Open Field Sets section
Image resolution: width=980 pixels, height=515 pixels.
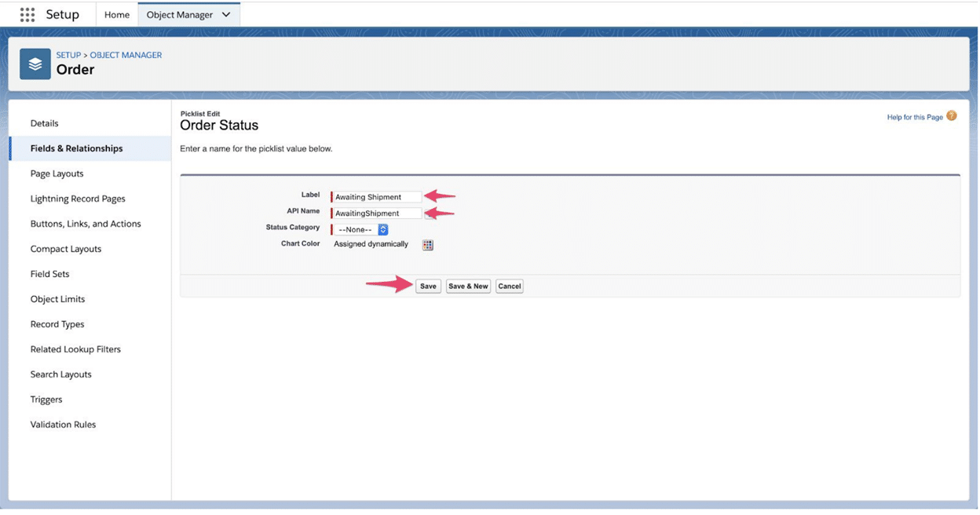[50, 274]
